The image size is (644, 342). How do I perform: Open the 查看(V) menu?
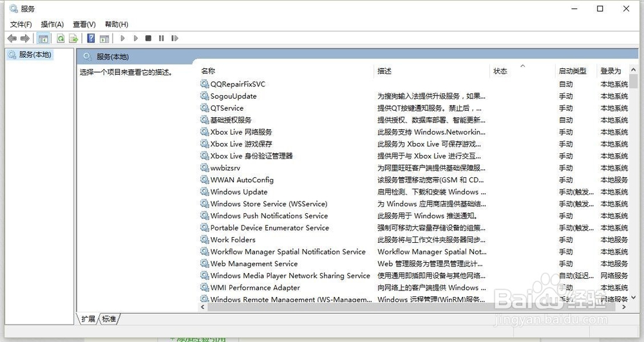coord(84,24)
